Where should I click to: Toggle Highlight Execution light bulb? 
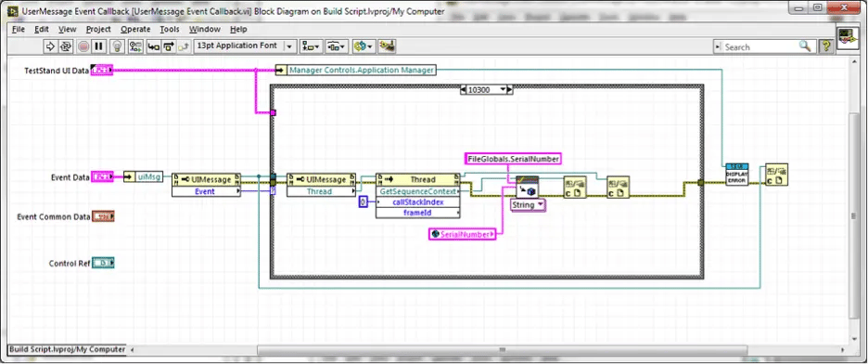(x=118, y=46)
